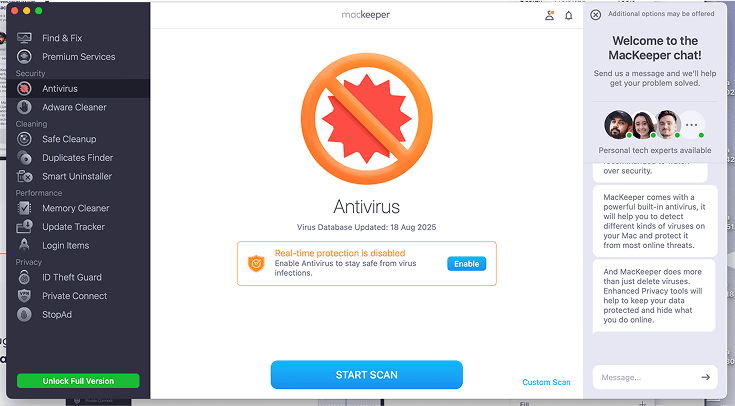
Task: Click the yellow minimize window button
Action: (x=26, y=10)
